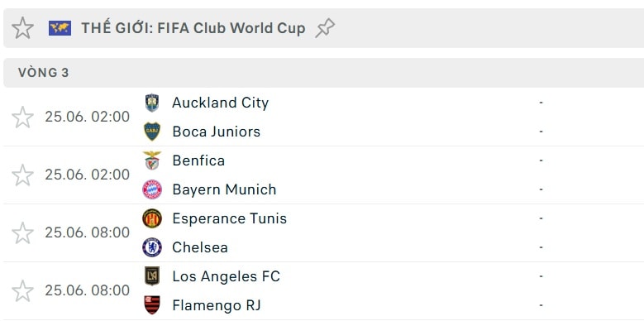Screen dimensions: 644x321
Task: Open the Chelsea team name
Action: [x=200, y=247]
